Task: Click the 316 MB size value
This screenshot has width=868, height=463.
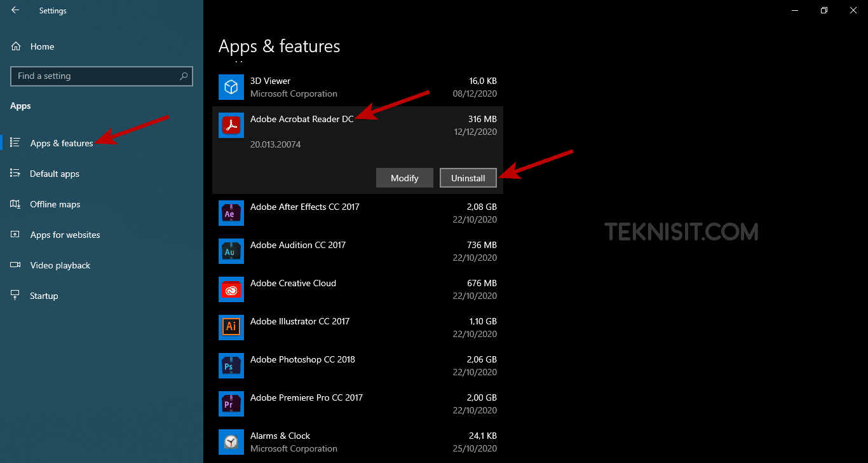Action: point(482,119)
